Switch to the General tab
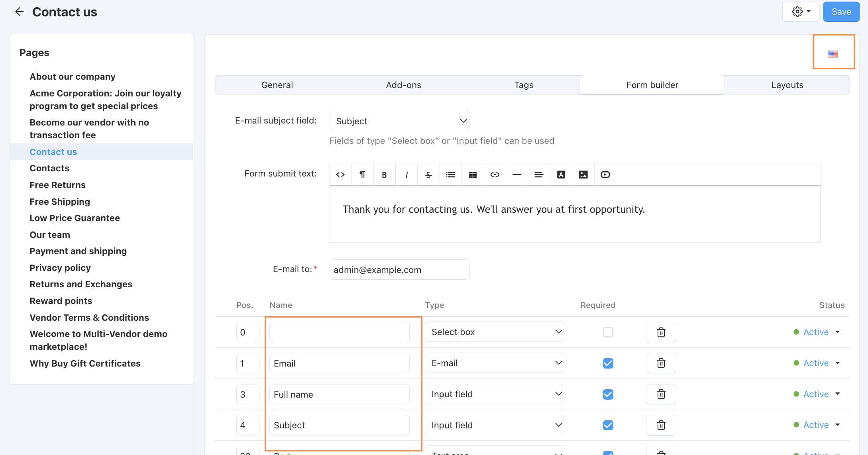 (277, 85)
